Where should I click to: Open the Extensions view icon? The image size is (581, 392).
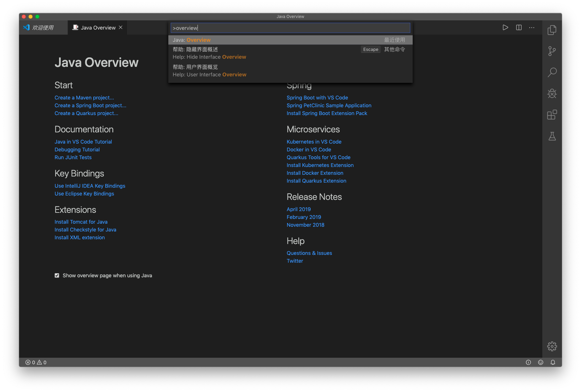(x=552, y=115)
